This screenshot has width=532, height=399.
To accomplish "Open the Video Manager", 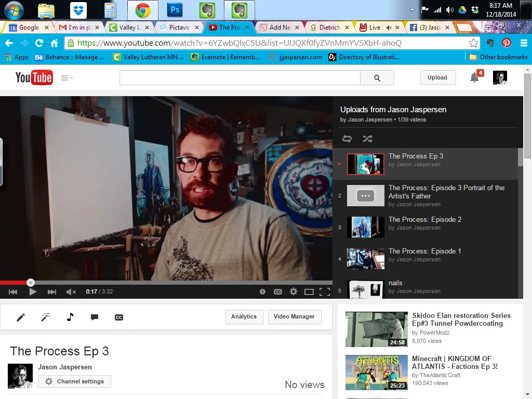I will [x=295, y=316].
